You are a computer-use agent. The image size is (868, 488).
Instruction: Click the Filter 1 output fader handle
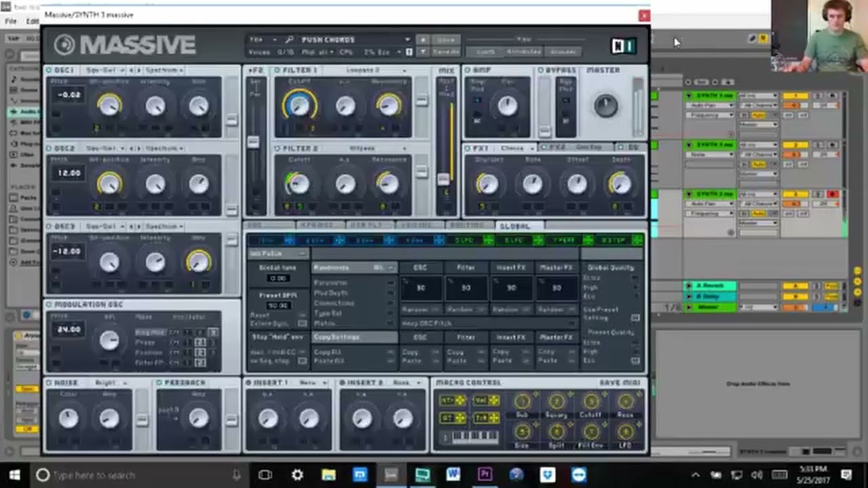pyautogui.click(x=421, y=101)
